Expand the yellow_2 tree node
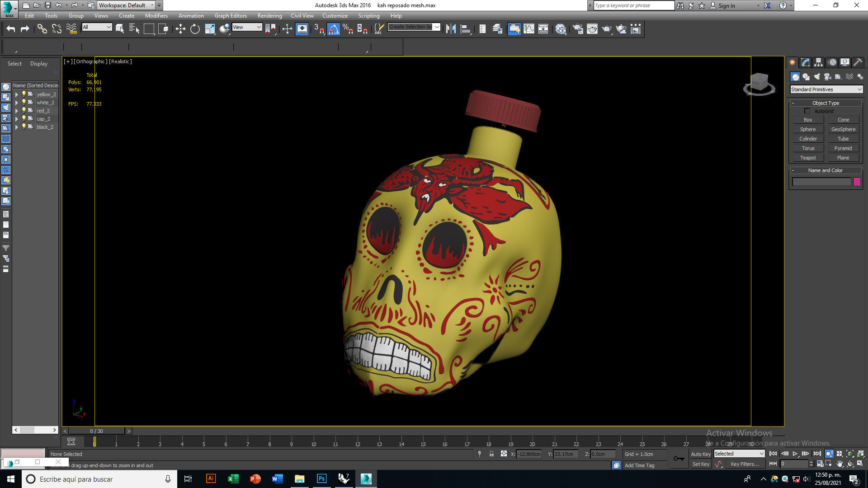This screenshot has height=488, width=868. [17, 94]
